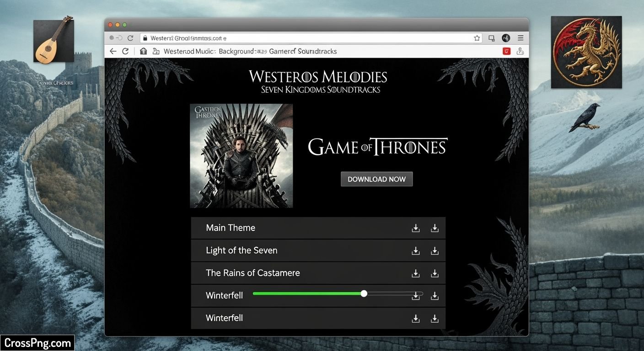This screenshot has width=644, height=351.
Task: Bookmark the page with the star icon
Action: [x=477, y=38]
